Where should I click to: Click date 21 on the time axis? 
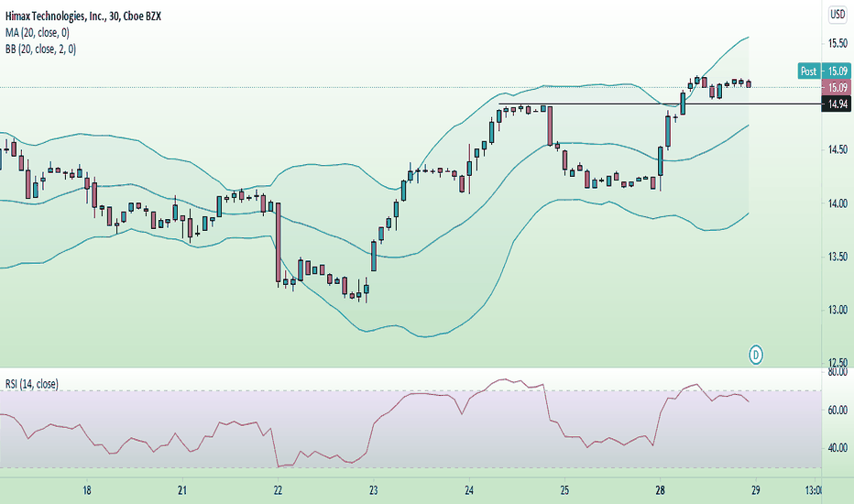click(182, 490)
